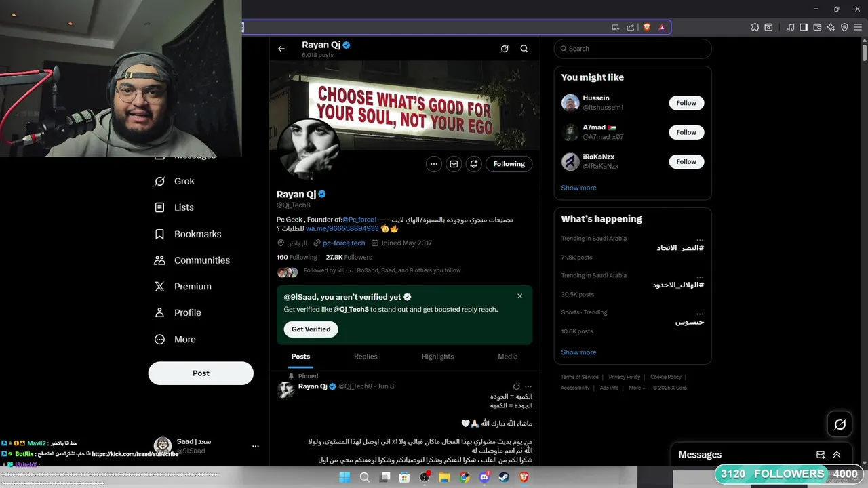Viewport: 868px width, 488px height.
Task: Switch to the Highlights tab
Action: click(x=437, y=357)
